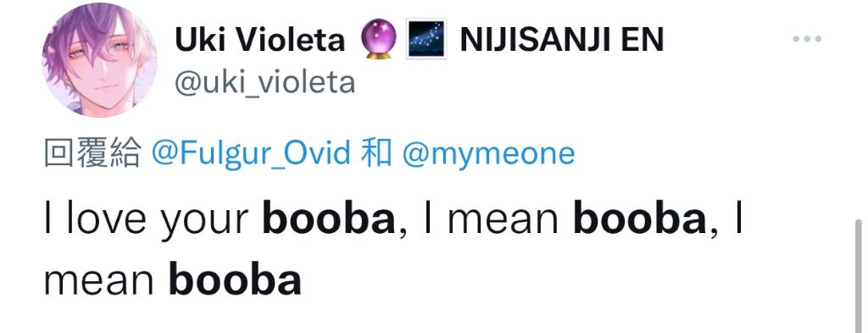Click the 回覆給 reply label
This screenshot has width=868, height=333.
coord(92,153)
